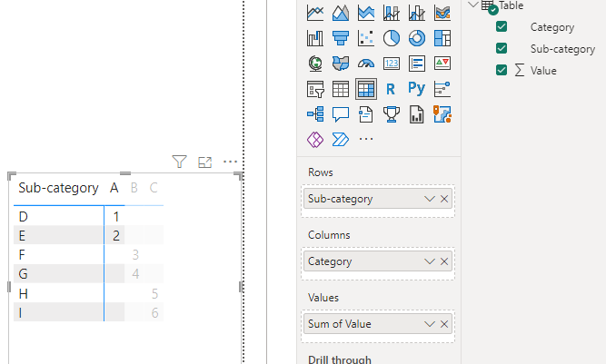Select the Scatter chart visualization

[x=365, y=38]
